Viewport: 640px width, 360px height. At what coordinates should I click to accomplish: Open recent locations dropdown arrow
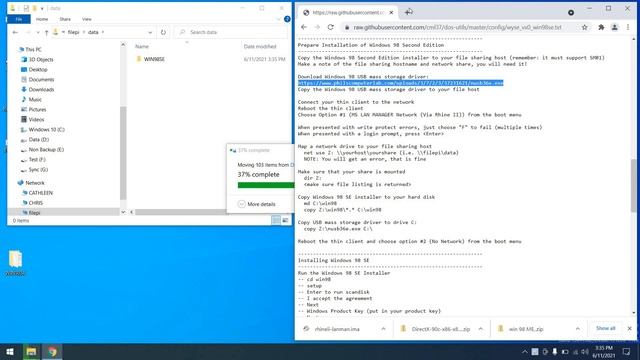pos(38,32)
